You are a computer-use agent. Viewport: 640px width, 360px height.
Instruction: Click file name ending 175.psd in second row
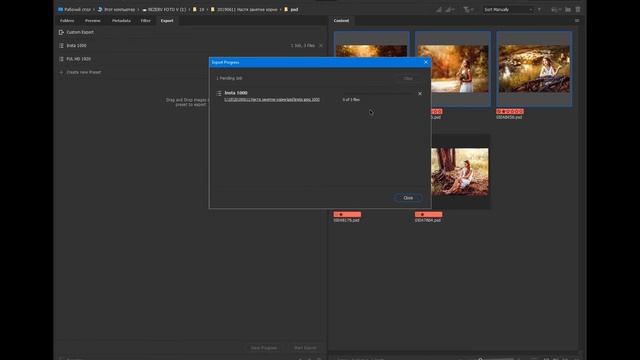pos(347,220)
